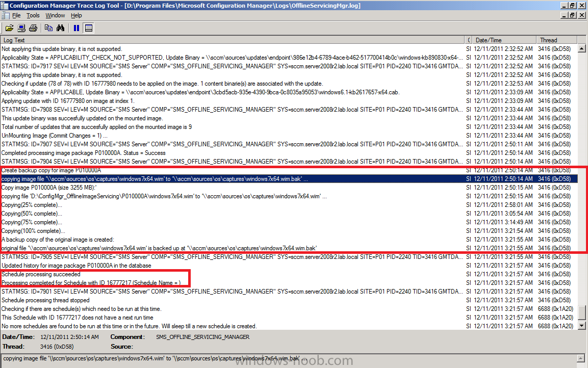Image resolution: width=588 pixels, height=368 pixels.
Task: Select 'Completed processing image package P010000A' row
Action: [289, 153]
